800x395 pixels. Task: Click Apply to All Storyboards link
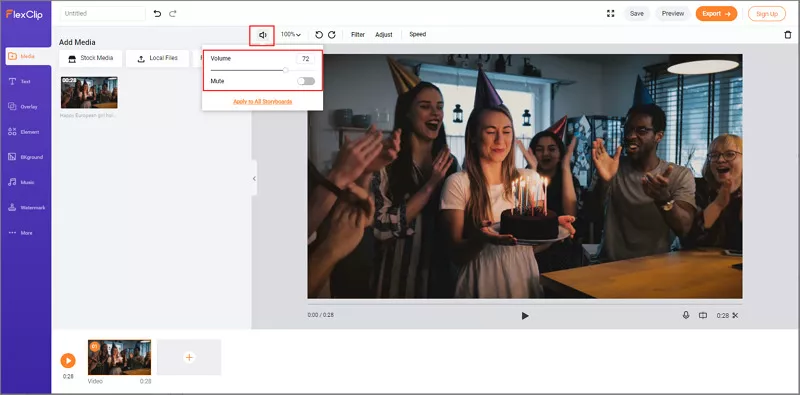tap(263, 102)
